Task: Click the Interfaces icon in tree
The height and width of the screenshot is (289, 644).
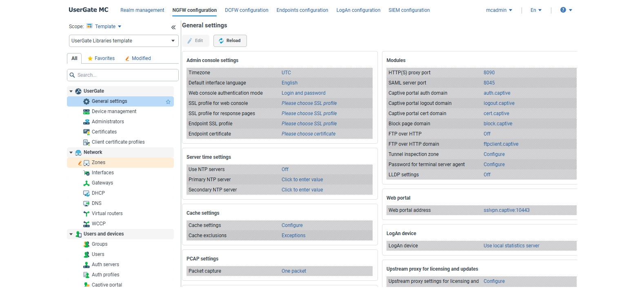Action: (87, 173)
